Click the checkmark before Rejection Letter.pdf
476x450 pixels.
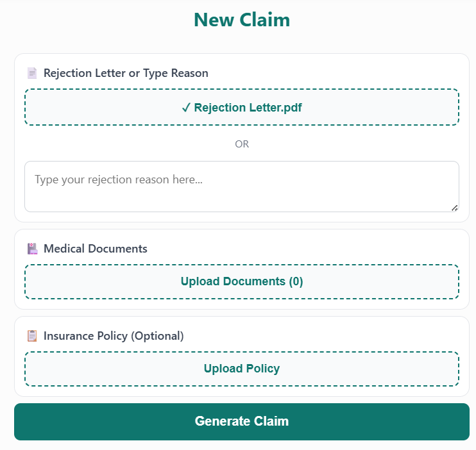(186, 108)
